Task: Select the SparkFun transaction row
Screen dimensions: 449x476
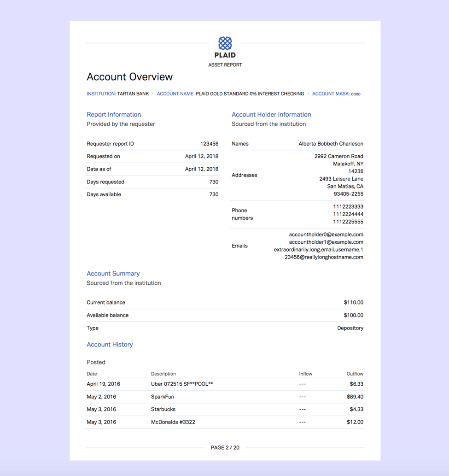Action: click(163, 397)
